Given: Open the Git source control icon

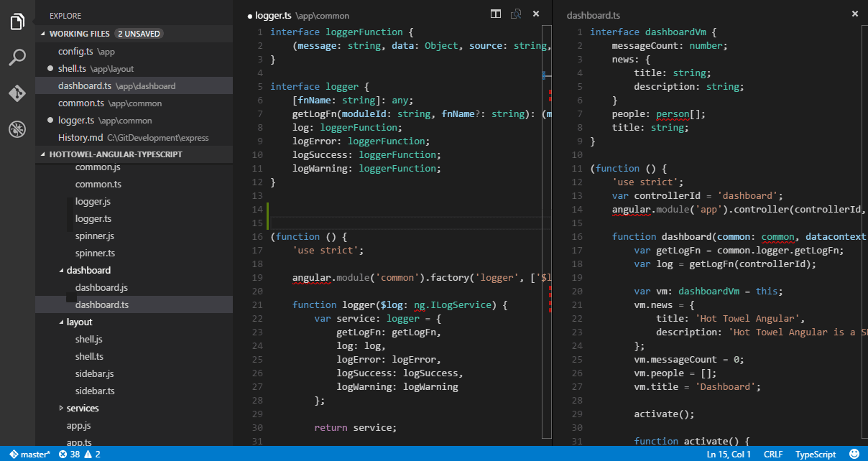Looking at the screenshot, I should click(17, 93).
